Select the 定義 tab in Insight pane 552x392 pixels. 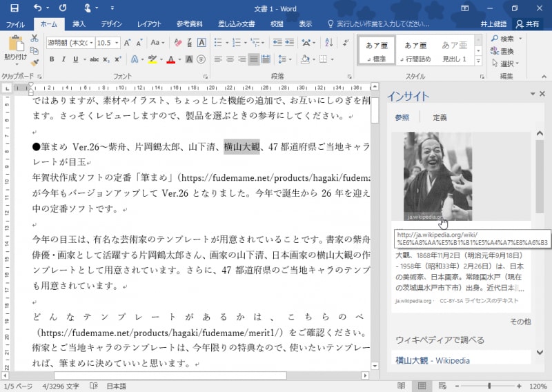point(440,117)
